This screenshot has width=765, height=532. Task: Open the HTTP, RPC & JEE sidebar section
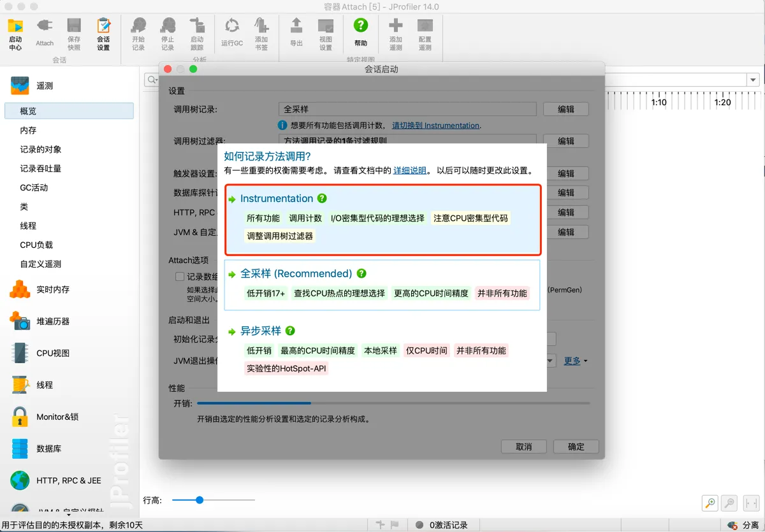click(69, 480)
